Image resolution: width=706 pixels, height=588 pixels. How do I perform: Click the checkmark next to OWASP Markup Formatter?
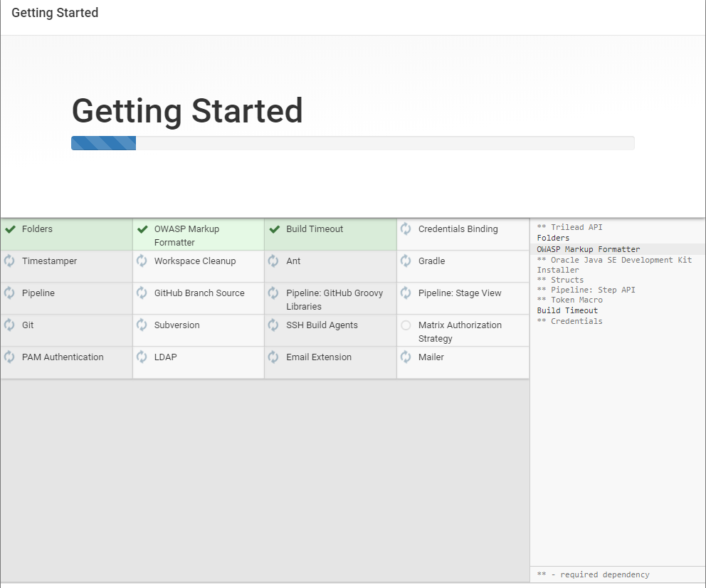(142, 229)
